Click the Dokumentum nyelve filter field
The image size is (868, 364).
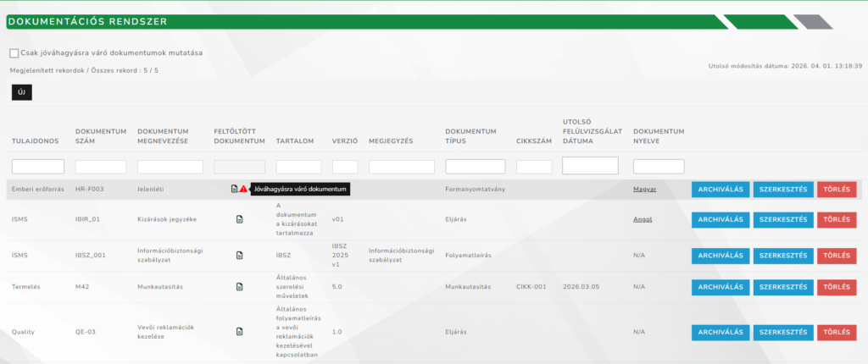pyautogui.click(x=659, y=167)
